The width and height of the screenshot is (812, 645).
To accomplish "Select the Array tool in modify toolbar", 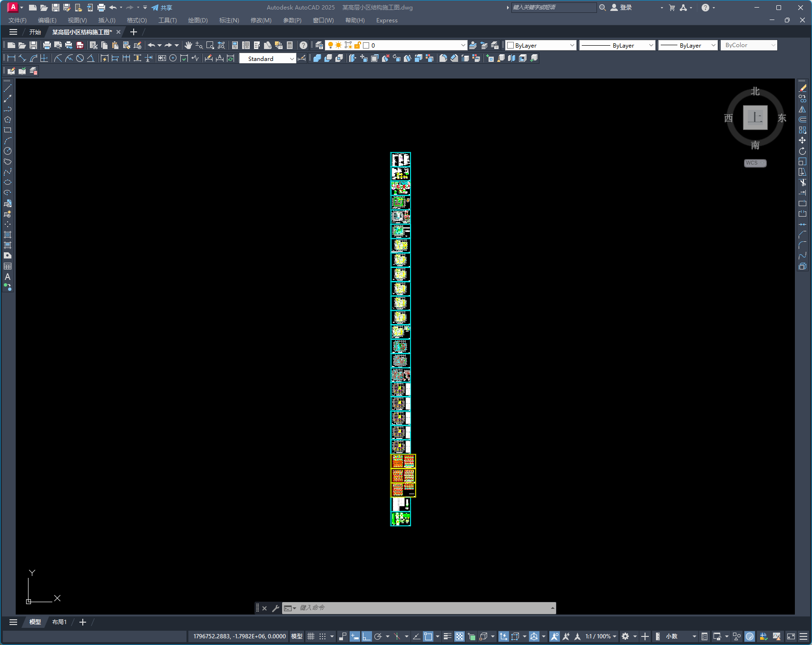I will 802,130.
